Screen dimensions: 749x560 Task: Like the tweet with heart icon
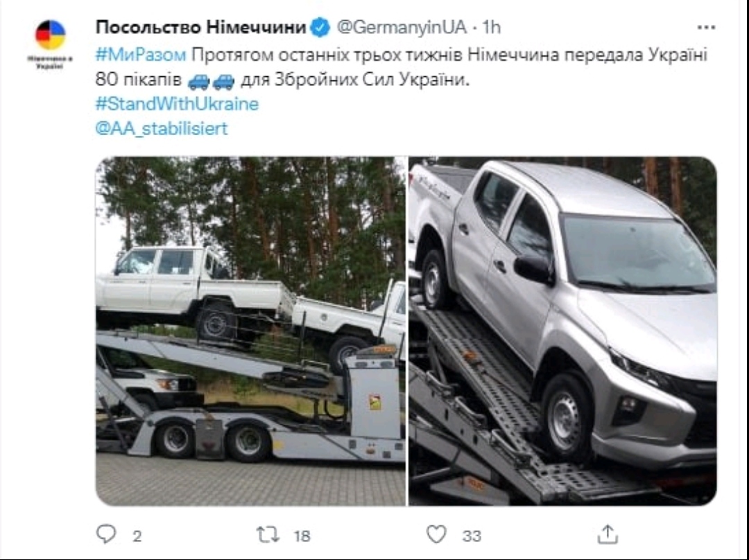[436, 534]
